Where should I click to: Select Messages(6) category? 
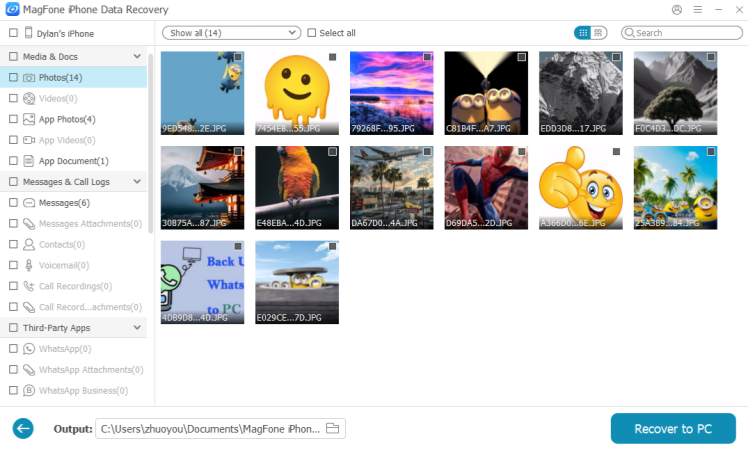[73, 203]
